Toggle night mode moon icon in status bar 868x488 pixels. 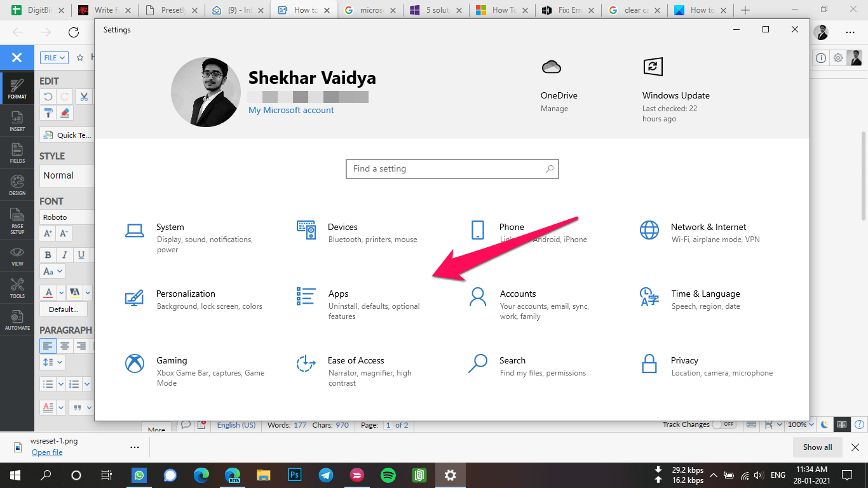[x=824, y=424]
